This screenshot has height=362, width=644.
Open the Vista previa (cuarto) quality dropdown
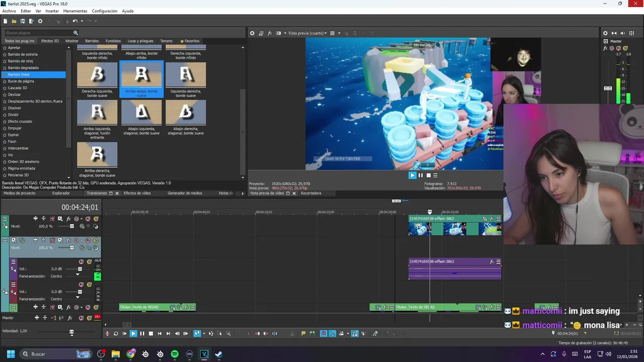click(x=307, y=33)
